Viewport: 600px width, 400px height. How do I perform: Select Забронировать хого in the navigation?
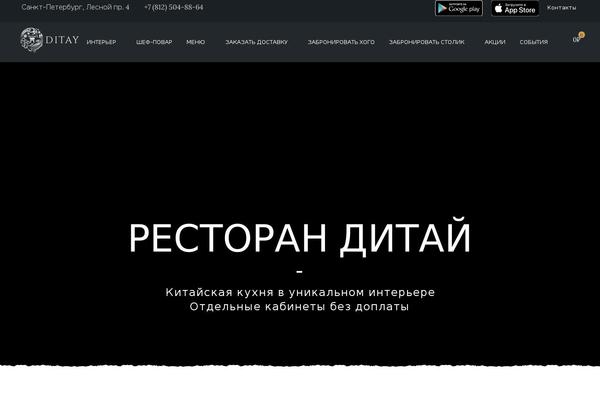pyautogui.click(x=341, y=42)
